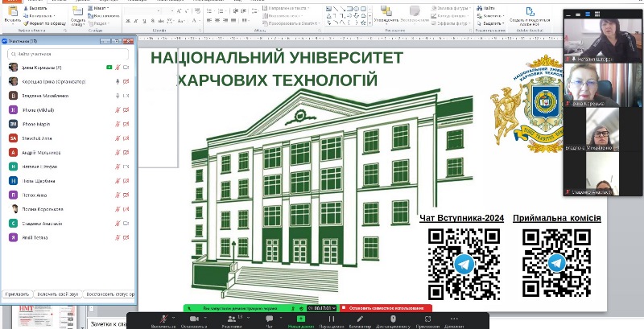Toggle the camera icon for Слащенко Анастасія
The image size is (644, 329).
pyautogui.click(x=126, y=224)
